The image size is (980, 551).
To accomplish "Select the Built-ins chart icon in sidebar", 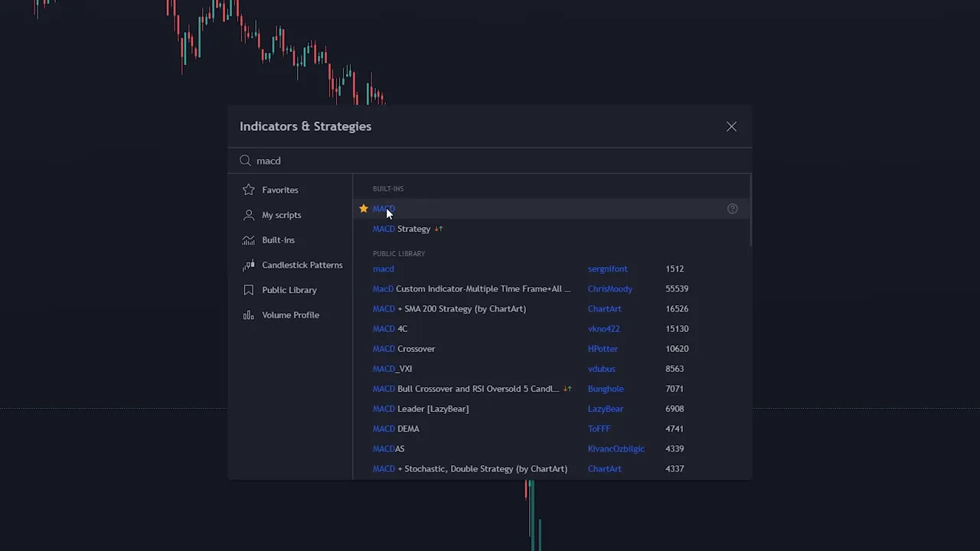I will (x=248, y=240).
